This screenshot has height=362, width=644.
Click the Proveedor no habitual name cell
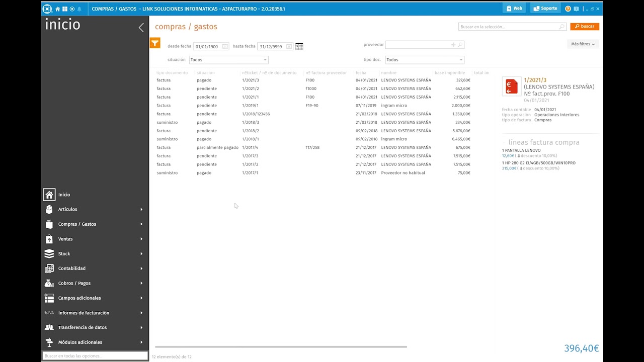(x=403, y=173)
